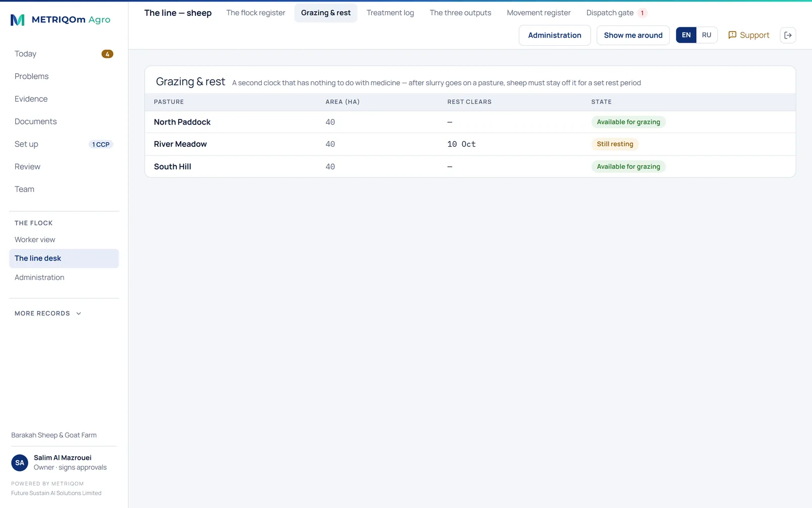
Task: Click the Rest Clears column header
Action: 469,102
